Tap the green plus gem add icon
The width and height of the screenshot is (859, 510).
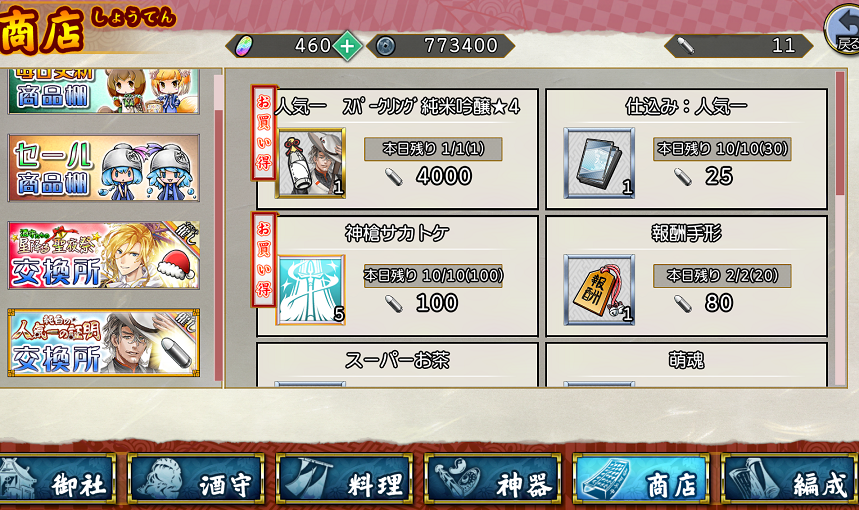point(347,47)
